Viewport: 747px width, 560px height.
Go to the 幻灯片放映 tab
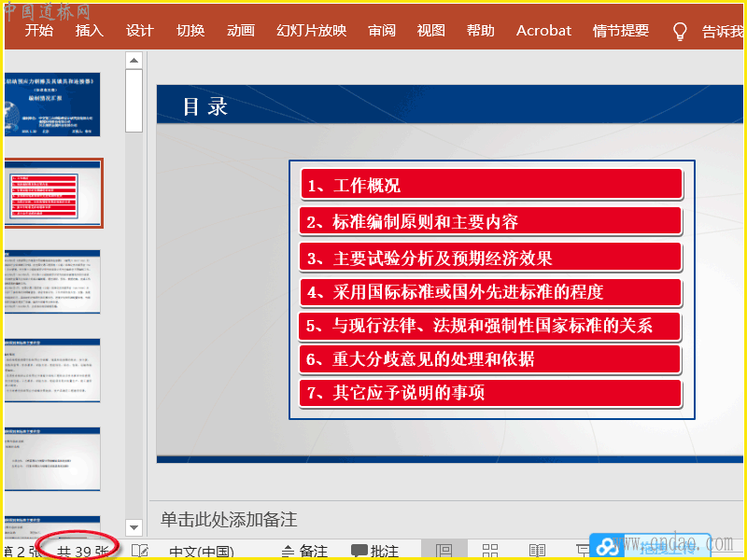(x=312, y=31)
